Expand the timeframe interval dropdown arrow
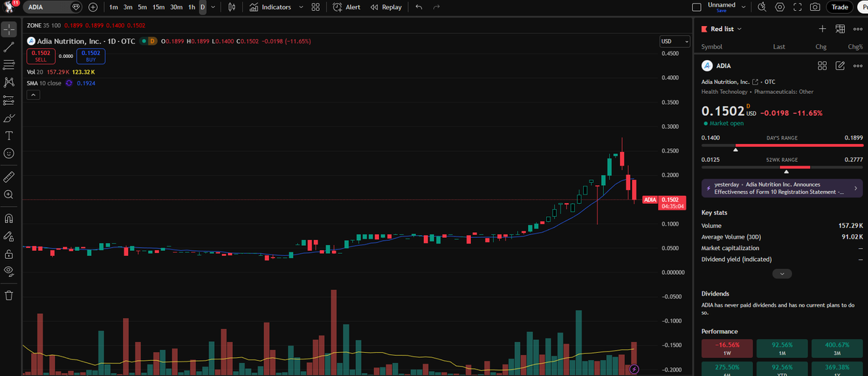The height and width of the screenshot is (376, 868). tap(213, 7)
